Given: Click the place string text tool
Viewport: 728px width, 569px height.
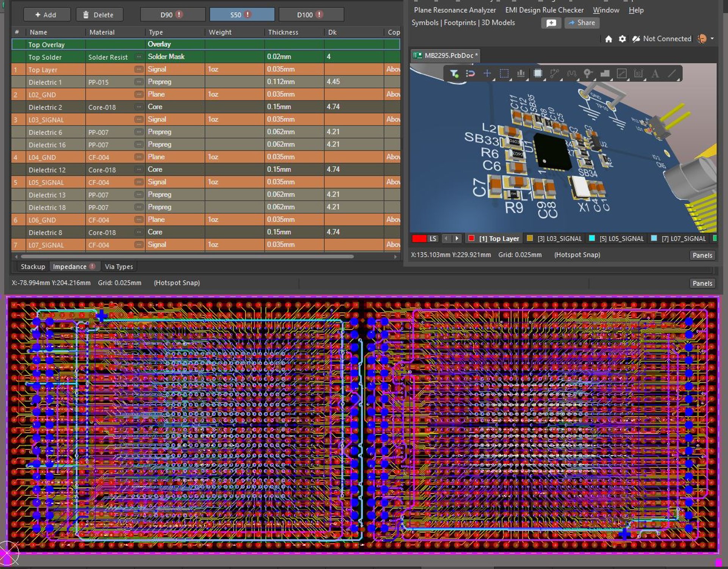Looking at the screenshot, I should 655,74.
